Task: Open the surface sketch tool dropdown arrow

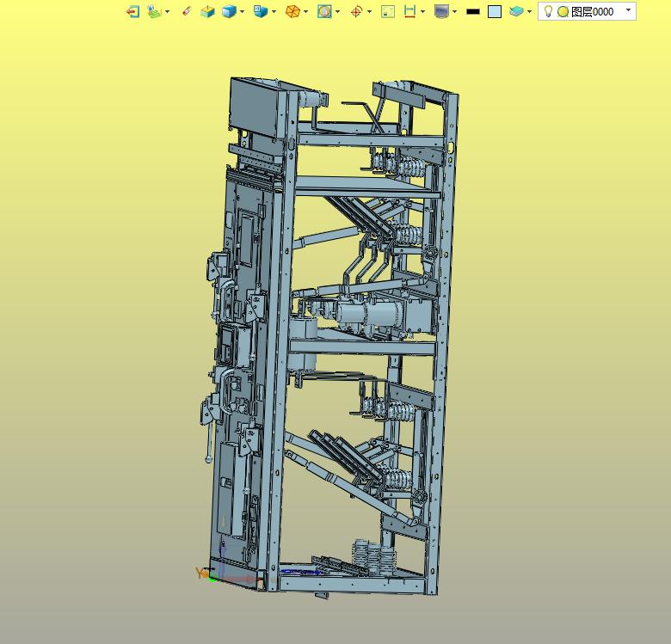Action: pyautogui.click(x=167, y=11)
